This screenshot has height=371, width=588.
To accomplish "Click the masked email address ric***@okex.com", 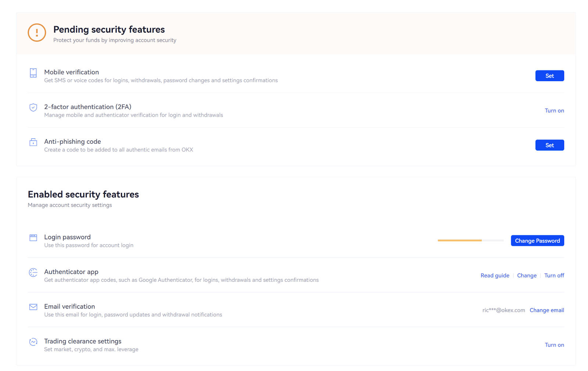I will coord(503,310).
